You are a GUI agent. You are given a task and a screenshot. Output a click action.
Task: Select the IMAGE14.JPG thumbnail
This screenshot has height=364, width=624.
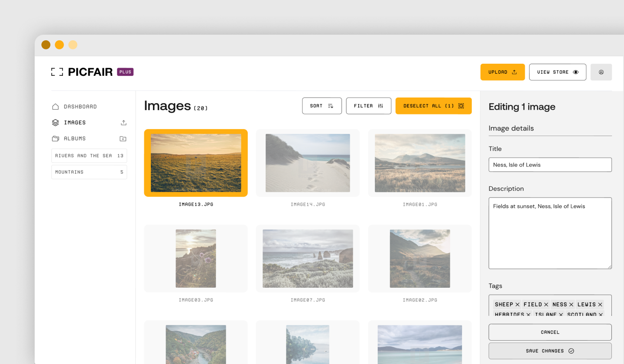[x=308, y=163]
